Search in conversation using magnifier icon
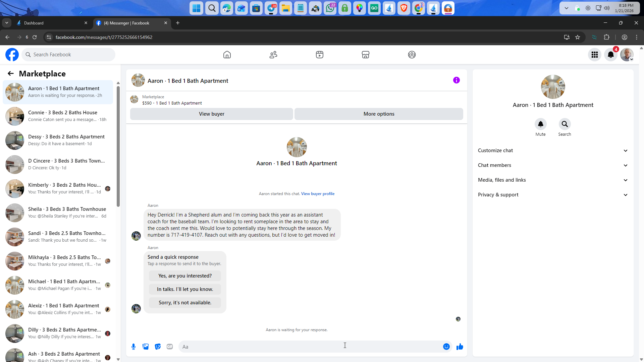This screenshot has width=644, height=362. point(565,124)
